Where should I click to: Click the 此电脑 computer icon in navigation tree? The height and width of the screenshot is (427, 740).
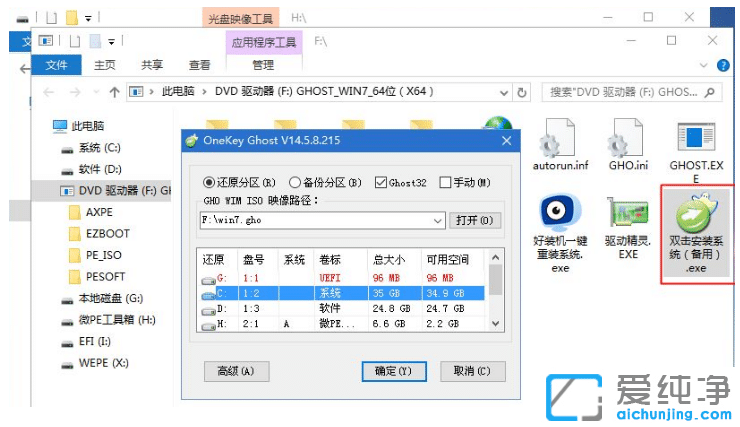pos(60,126)
